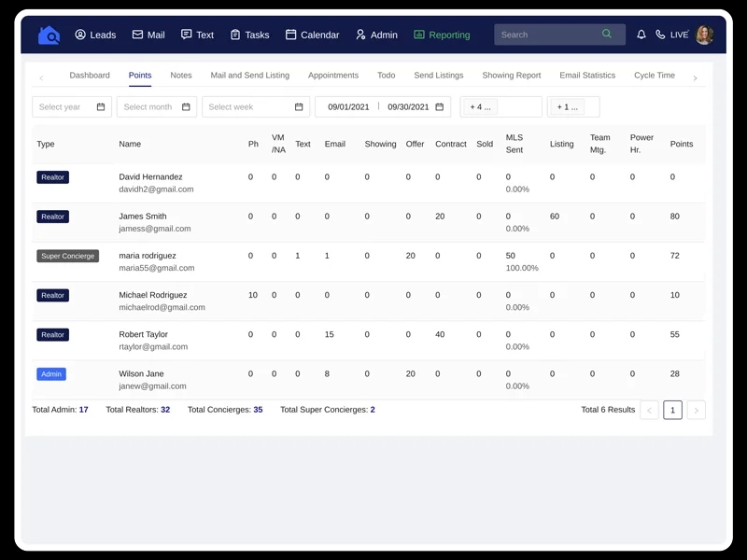Image resolution: width=747 pixels, height=560 pixels.
Task: Click the search magnifier icon
Action: (606, 34)
